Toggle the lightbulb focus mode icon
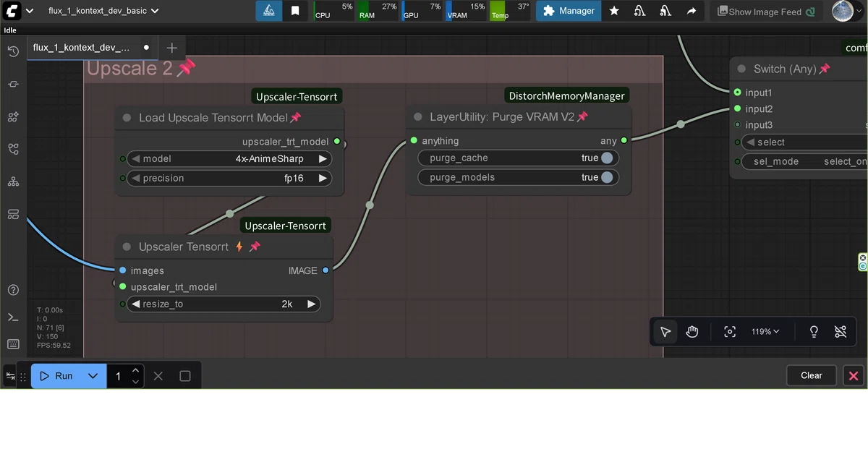The height and width of the screenshot is (470, 868). click(x=814, y=332)
